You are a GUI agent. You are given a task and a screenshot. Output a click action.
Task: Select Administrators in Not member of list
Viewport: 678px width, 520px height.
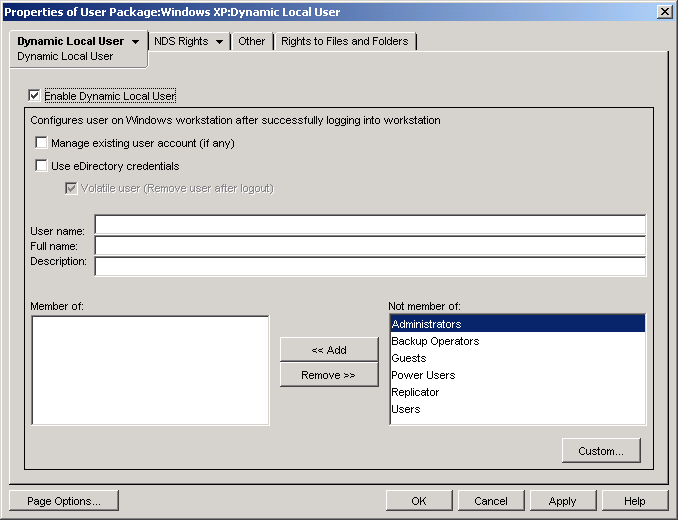(518, 324)
